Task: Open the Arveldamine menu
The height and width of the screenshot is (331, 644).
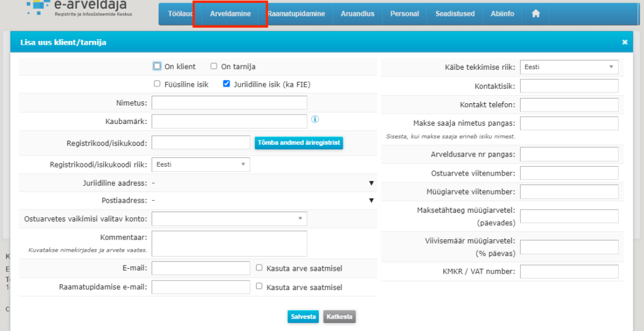Action: coord(230,13)
